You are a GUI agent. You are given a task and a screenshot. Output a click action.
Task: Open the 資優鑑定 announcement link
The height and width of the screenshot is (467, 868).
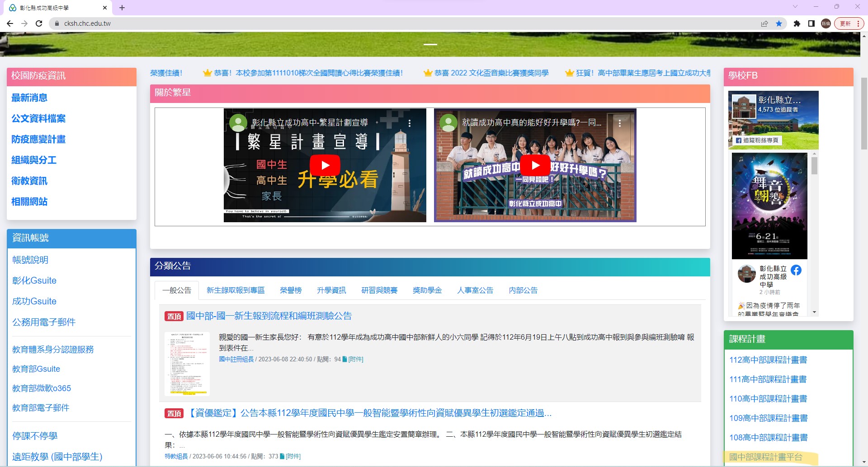point(369,413)
